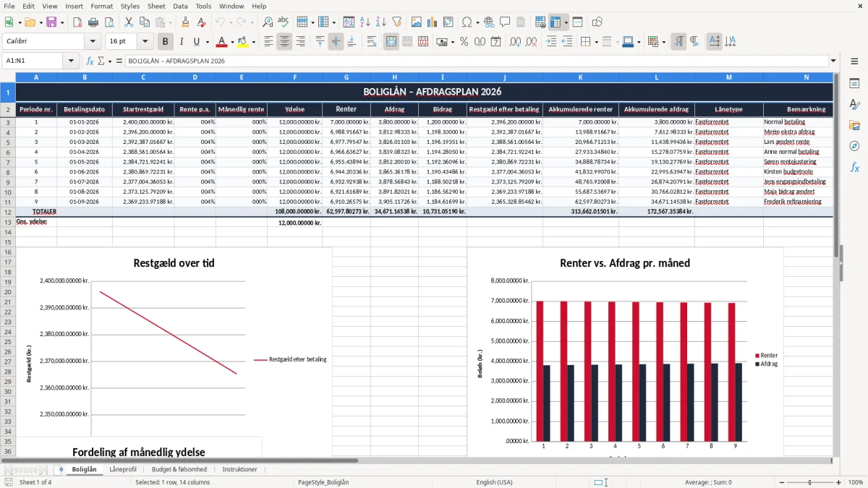The height and width of the screenshot is (488, 868).
Task: Adjust the zoom slider in status bar
Action: [x=809, y=482]
